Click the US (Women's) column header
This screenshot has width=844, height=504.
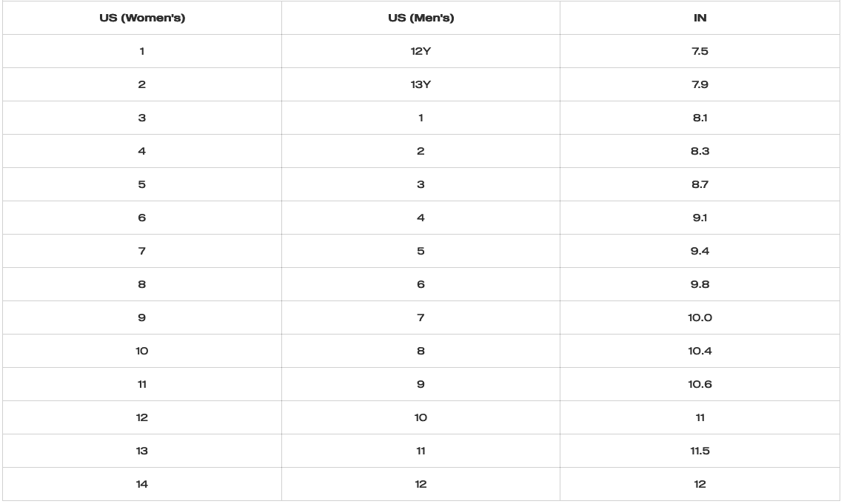click(x=142, y=18)
